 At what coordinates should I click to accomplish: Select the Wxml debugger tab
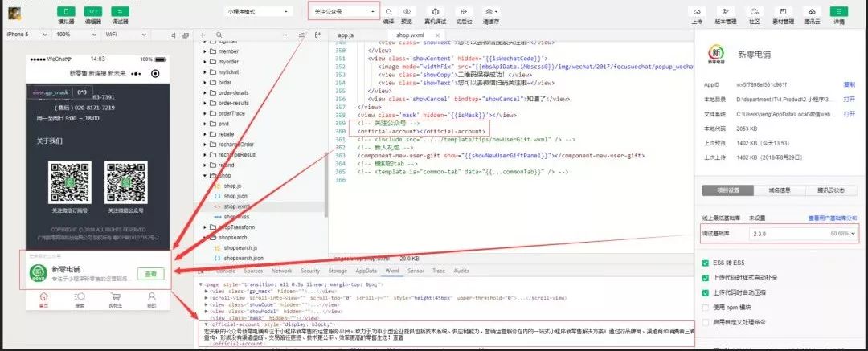(392, 271)
